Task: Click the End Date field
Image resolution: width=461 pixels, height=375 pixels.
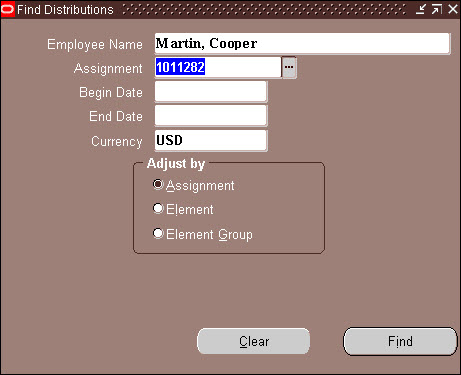Action: point(211,116)
